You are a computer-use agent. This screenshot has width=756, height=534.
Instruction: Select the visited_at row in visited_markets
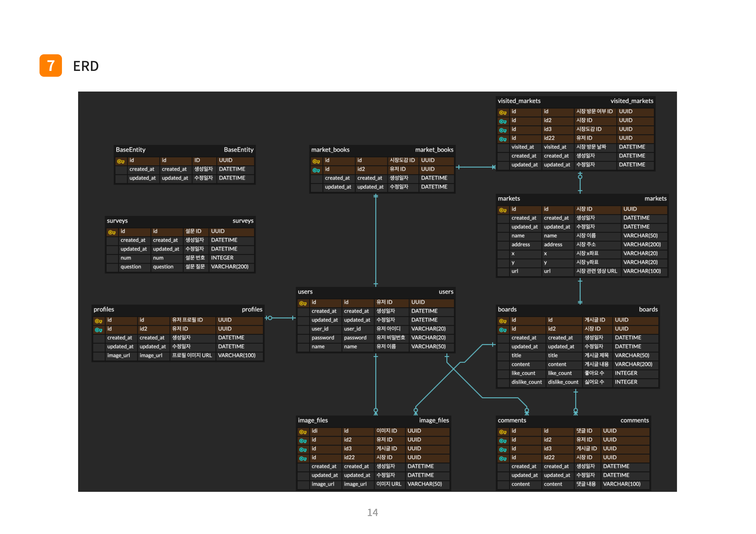click(575, 147)
